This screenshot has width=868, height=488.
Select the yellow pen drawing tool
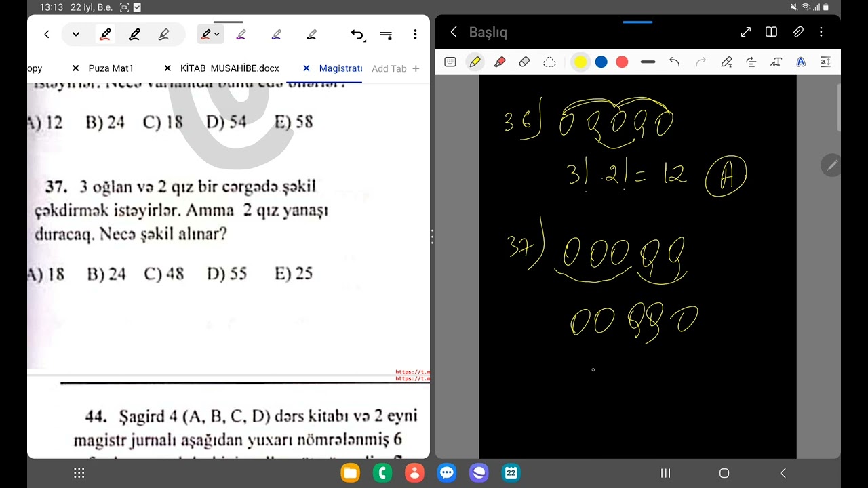(475, 62)
